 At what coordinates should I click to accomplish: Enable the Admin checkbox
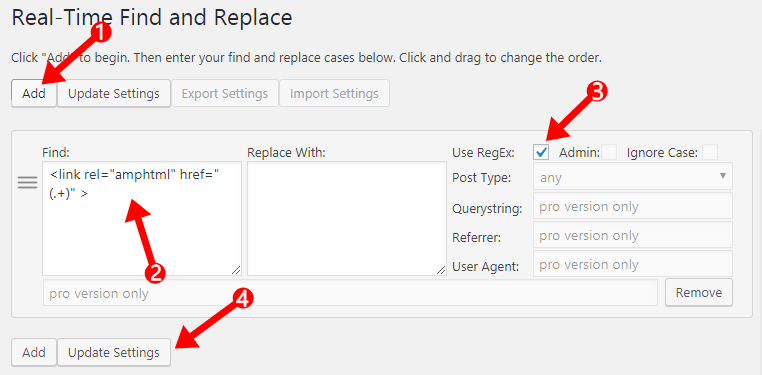(x=609, y=153)
